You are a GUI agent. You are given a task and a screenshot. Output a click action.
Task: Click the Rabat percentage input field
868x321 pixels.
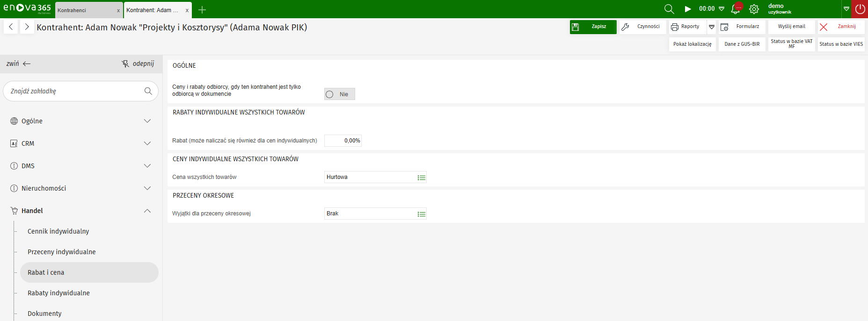pos(343,141)
